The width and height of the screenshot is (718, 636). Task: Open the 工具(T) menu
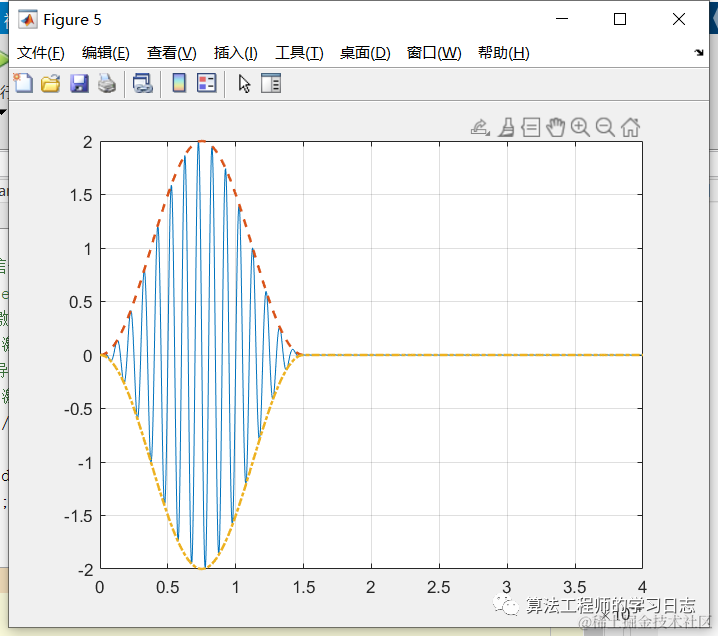click(x=299, y=53)
